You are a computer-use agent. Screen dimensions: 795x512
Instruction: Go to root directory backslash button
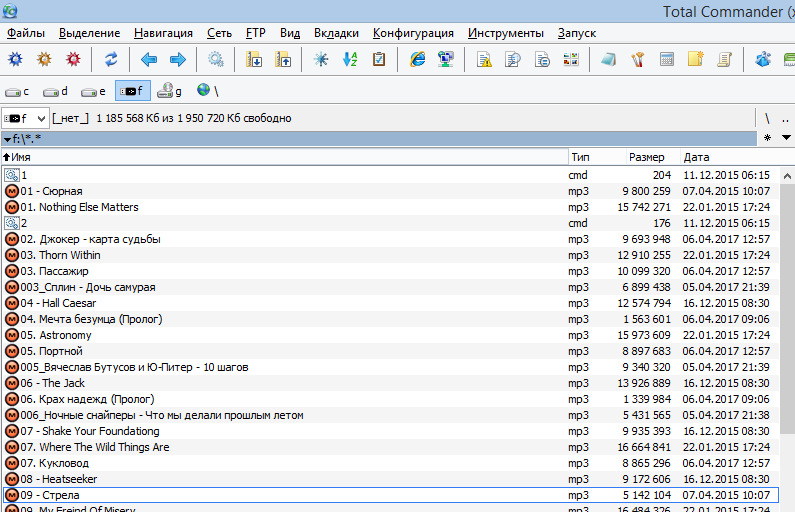(767, 119)
